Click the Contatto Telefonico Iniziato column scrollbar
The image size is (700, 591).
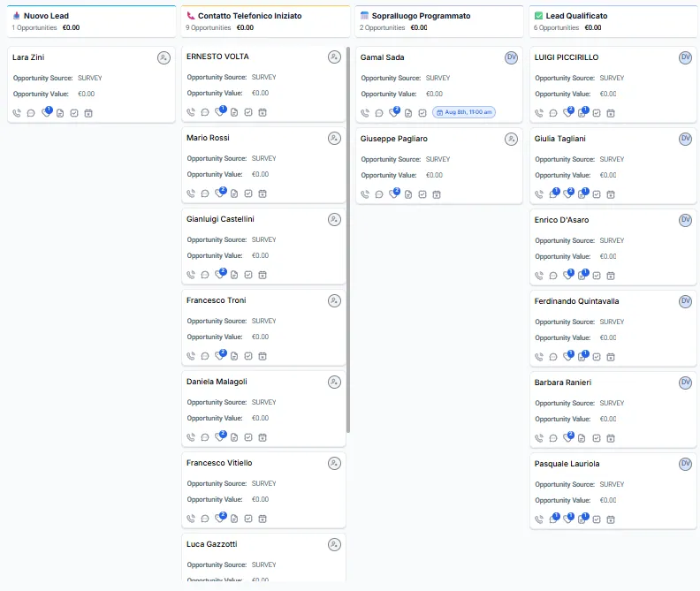pyautogui.click(x=348, y=239)
